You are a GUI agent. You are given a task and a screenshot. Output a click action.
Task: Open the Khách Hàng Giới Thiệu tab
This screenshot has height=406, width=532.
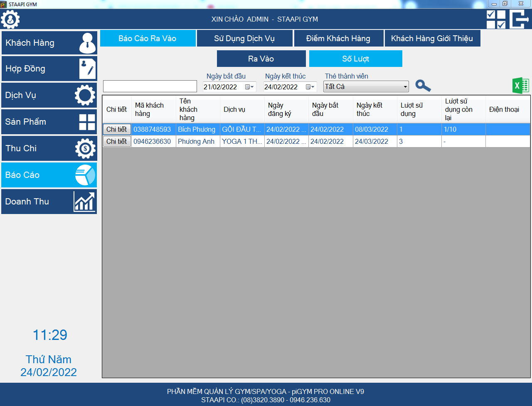[x=432, y=39]
